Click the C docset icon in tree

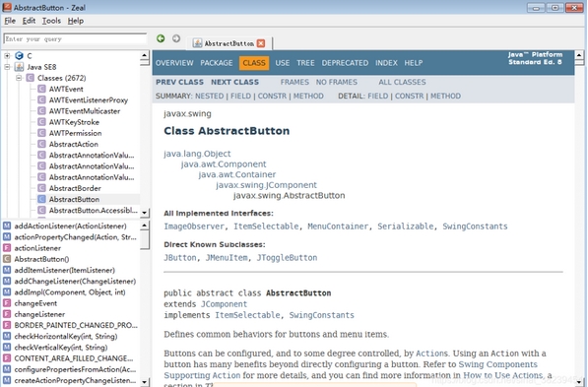(19, 56)
